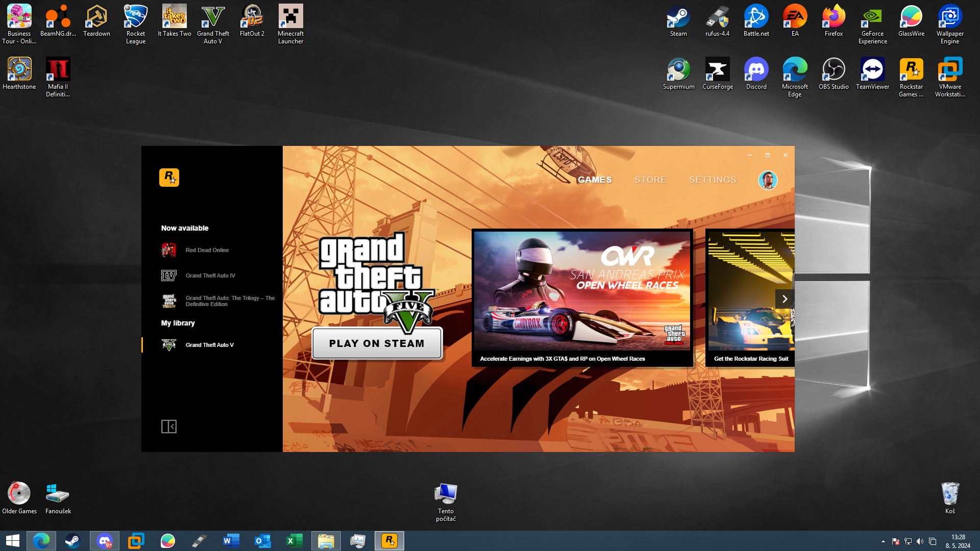Open Business Tour desktop shortcut
This screenshot has width=980, height=551.
(x=19, y=24)
